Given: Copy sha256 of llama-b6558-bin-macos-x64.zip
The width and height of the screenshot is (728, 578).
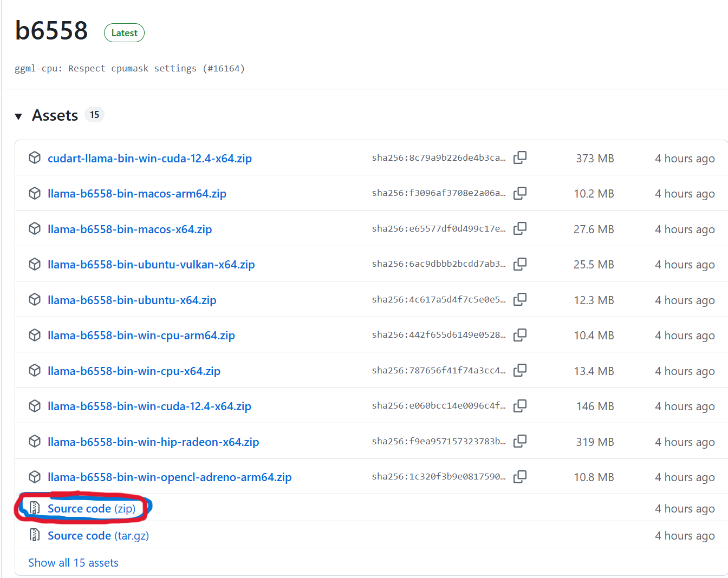Looking at the screenshot, I should tap(520, 228).
